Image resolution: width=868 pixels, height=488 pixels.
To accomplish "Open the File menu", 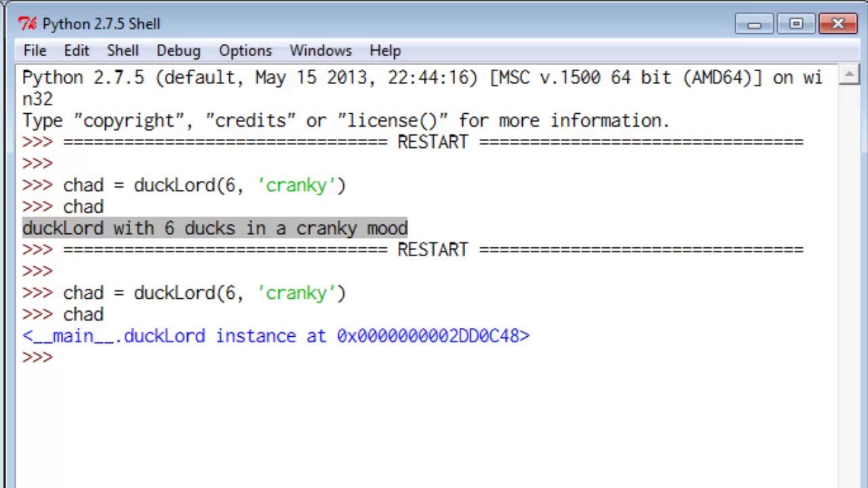I will click(35, 51).
